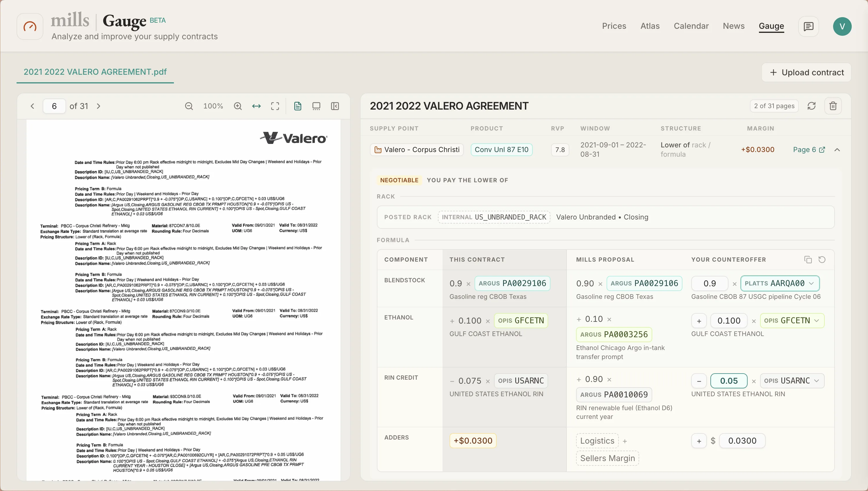Click ARGUS PA0029106 chip under Mills Proposal
868x491 pixels.
point(644,283)
